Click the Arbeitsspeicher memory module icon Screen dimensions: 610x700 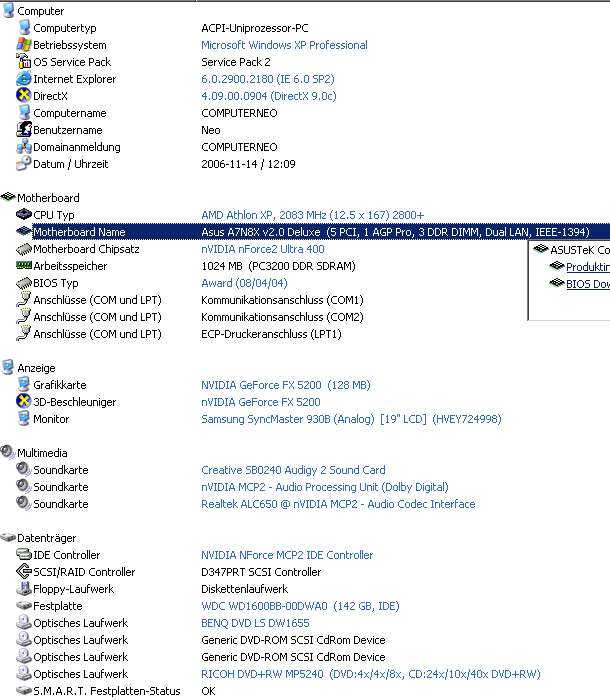[24, 266]
